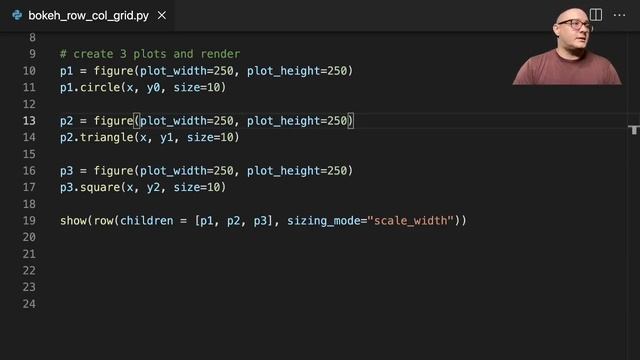Click line number 14 in the gutter
The image size is (640, 360).
[29, 137]
